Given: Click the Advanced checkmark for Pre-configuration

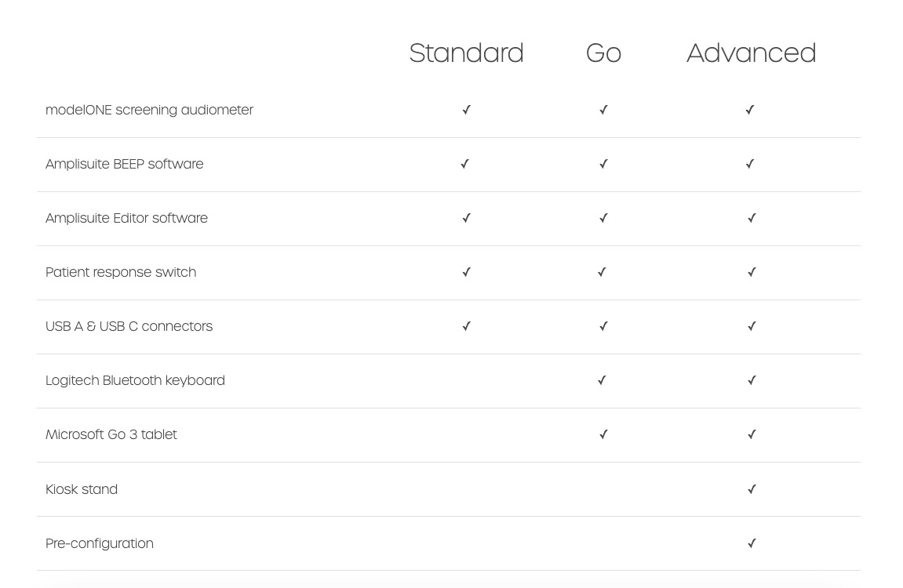Looking at the screenshot, I should (752, 543).
